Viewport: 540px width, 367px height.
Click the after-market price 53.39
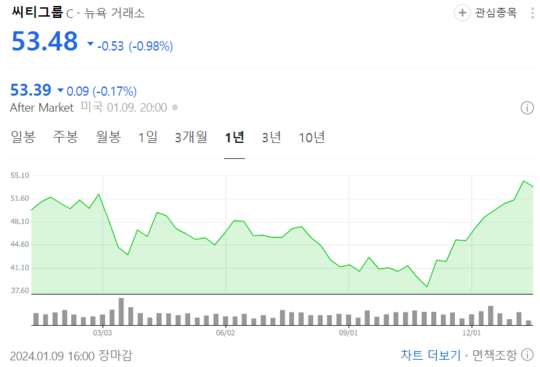pyautogui.click(x=31, y=90)
